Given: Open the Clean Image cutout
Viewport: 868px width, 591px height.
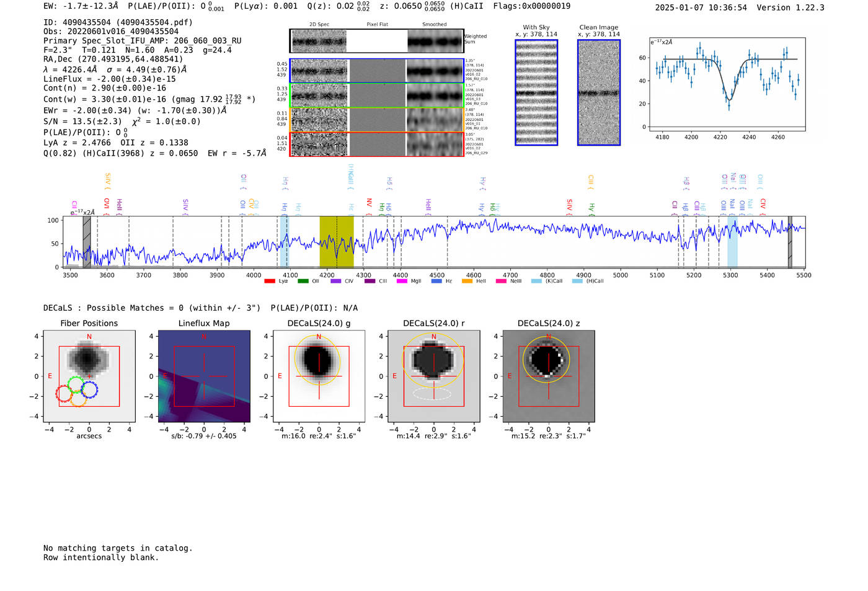Looking at the screenshot, I should tap(599, 92).
